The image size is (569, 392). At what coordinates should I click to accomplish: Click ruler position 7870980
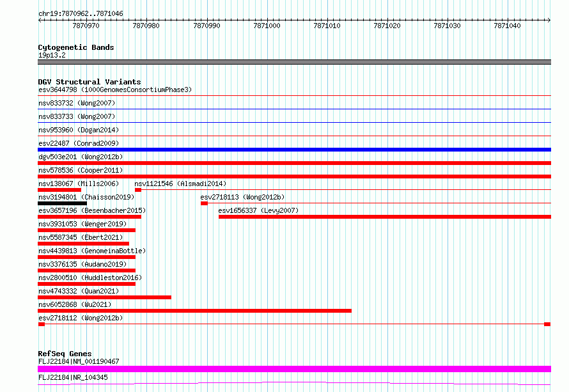(x=146, y=26)
